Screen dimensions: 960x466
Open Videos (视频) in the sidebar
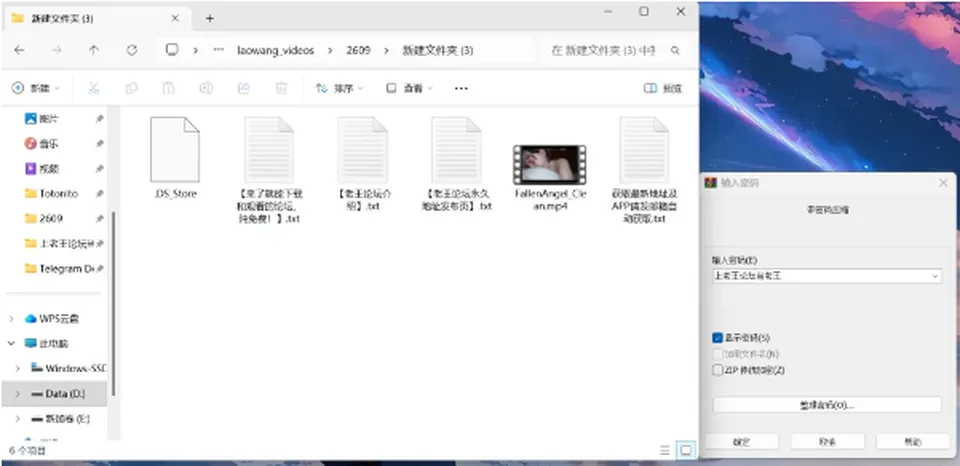coord(49,168)
